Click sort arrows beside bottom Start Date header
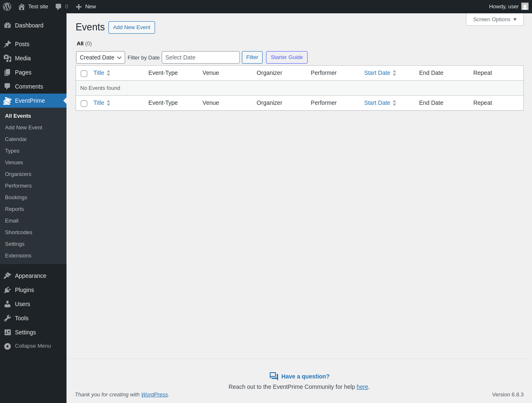532x403 pixels. pyautogui.click(x=394, y=103)
